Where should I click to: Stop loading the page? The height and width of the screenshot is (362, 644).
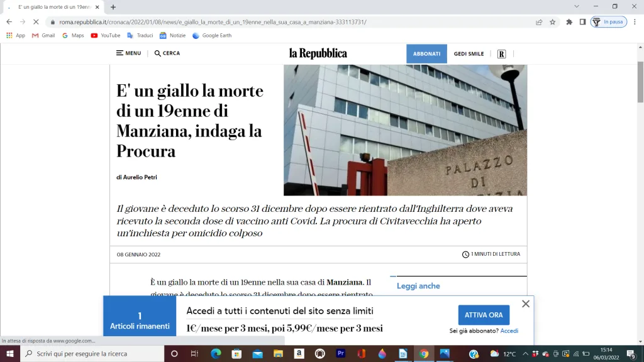36,22
